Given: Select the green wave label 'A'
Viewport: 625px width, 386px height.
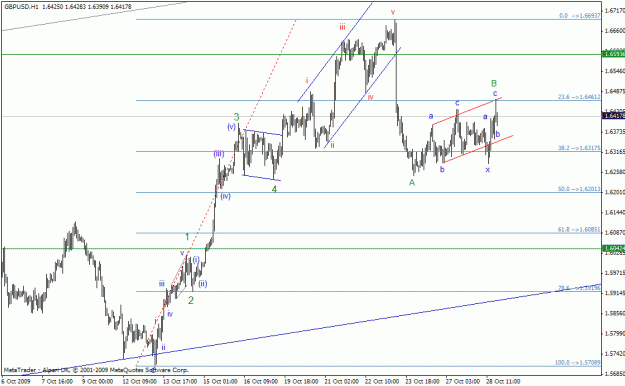Looking at the screenshot, I should pyautogui.click(x=412, y=182).
